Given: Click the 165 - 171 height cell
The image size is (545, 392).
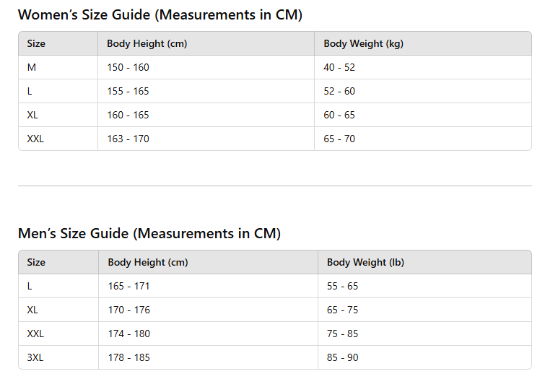Looking at the screenshot, I should coord(128,286).
